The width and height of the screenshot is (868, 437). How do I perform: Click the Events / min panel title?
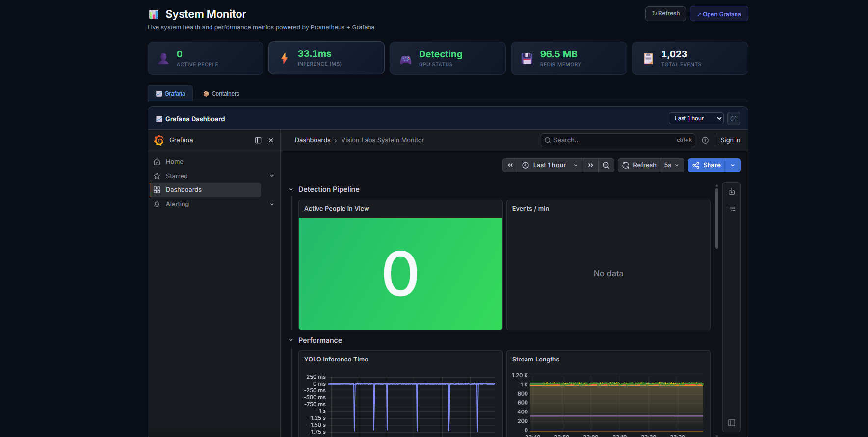(530, 209)
